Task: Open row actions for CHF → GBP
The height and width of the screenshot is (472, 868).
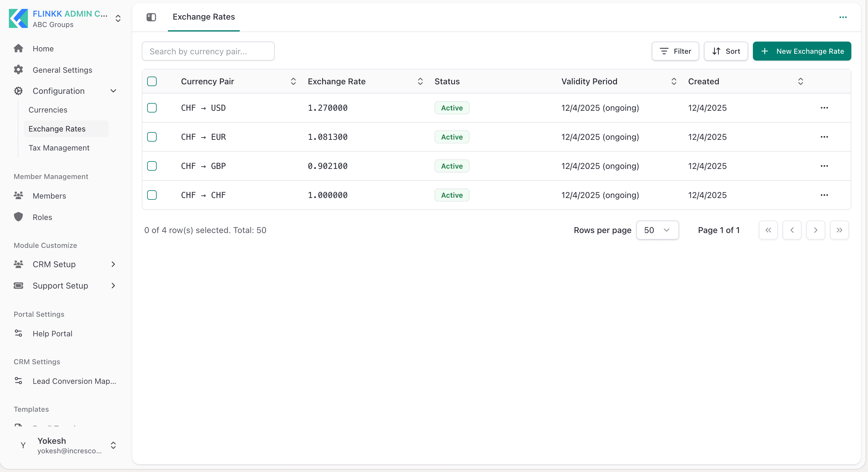Action: (824, 166)
